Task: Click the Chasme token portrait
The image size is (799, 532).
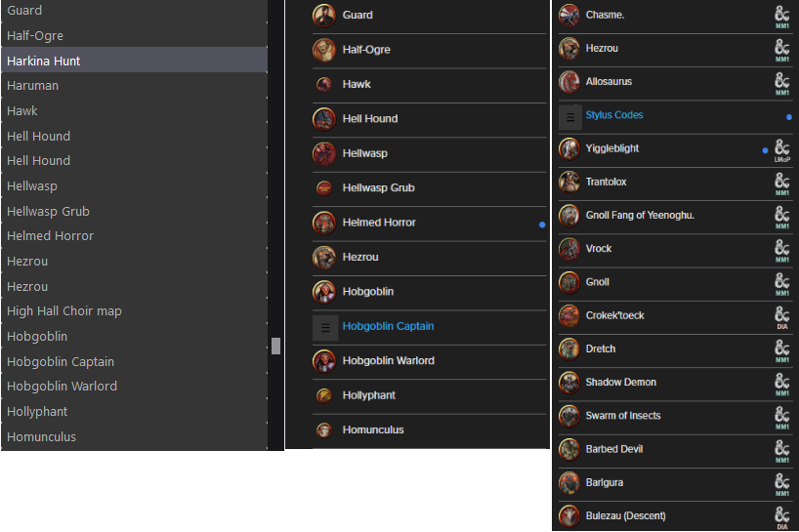Action: coord(569,16)
